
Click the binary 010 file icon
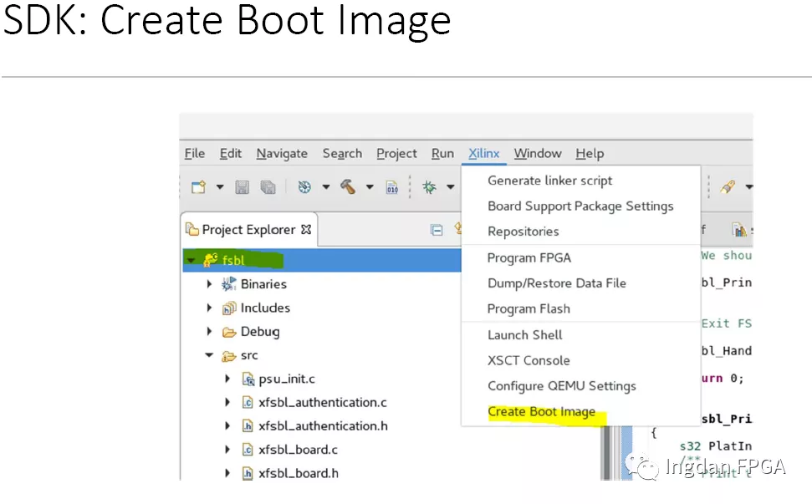(x=392, y=186)
